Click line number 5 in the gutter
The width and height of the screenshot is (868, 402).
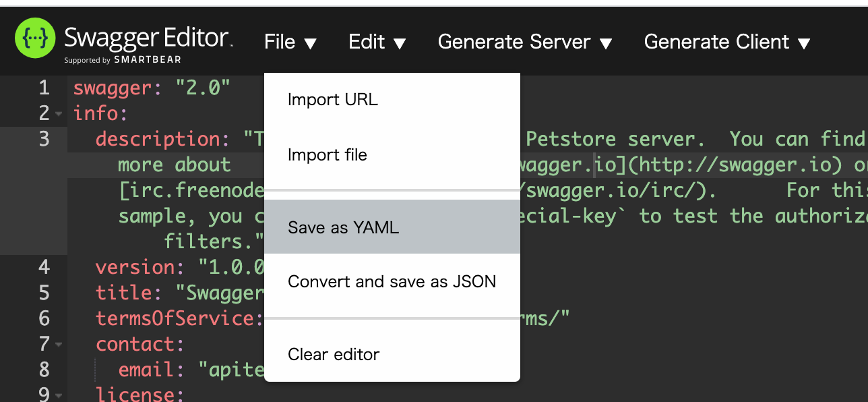point(44,293)
